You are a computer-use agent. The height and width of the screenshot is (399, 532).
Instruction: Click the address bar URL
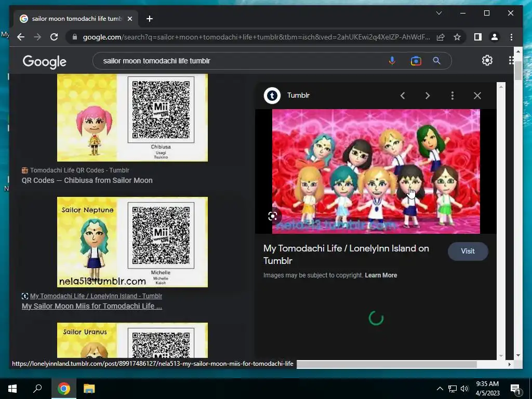[256, 37]
